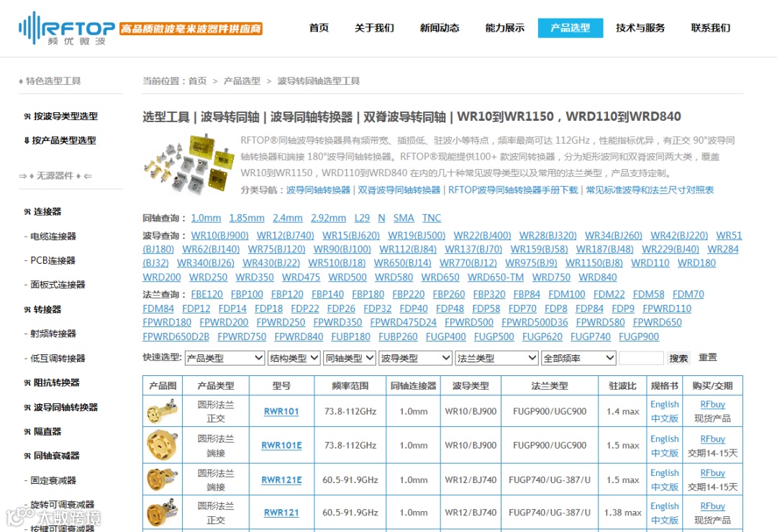Click WRD650-TM waveguide link
Viewport: 777px width, 532px height.
pos(496,278)
